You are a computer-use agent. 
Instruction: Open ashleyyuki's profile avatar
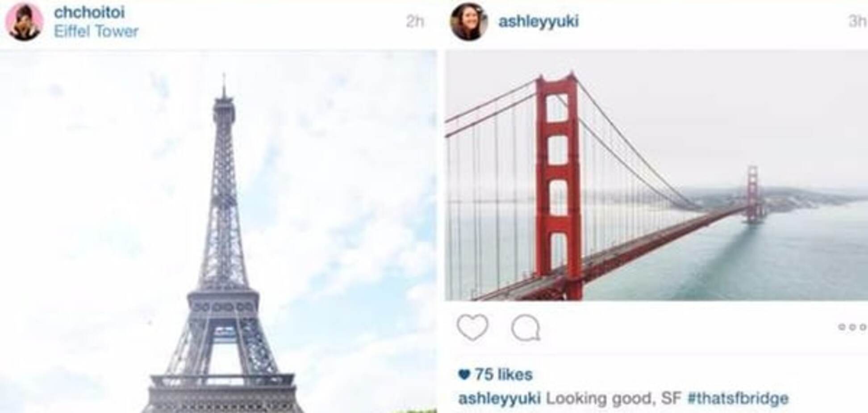tap(468, 21)
